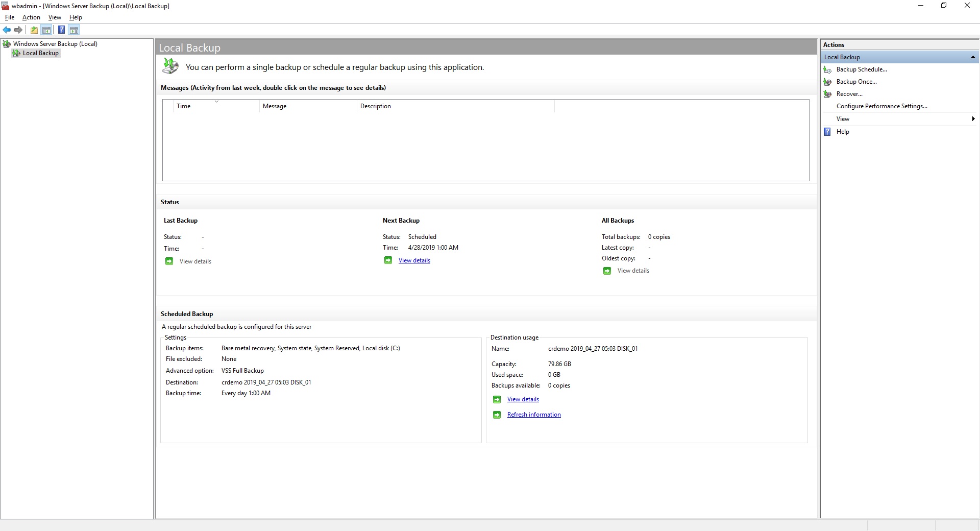Click the Total backups 0 copies value
This screenshot has height=531, width=980.
pos(659,237)
